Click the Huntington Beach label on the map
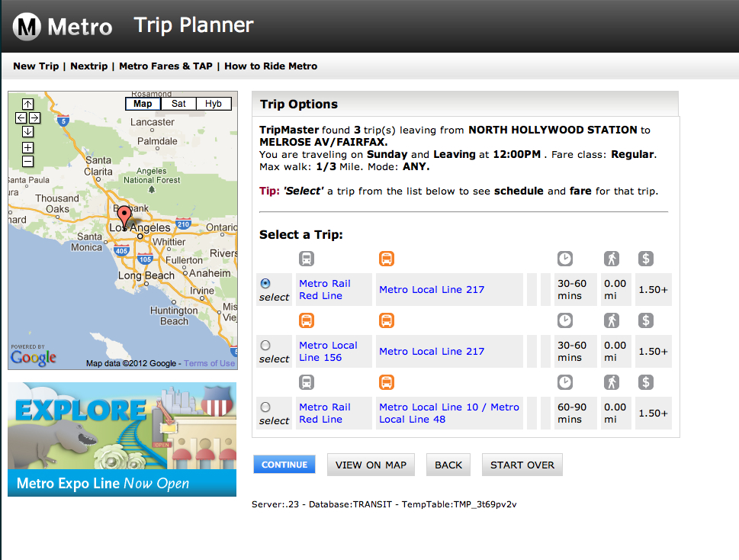Screen dimensions: 739x560 click(x=174, y=316)
